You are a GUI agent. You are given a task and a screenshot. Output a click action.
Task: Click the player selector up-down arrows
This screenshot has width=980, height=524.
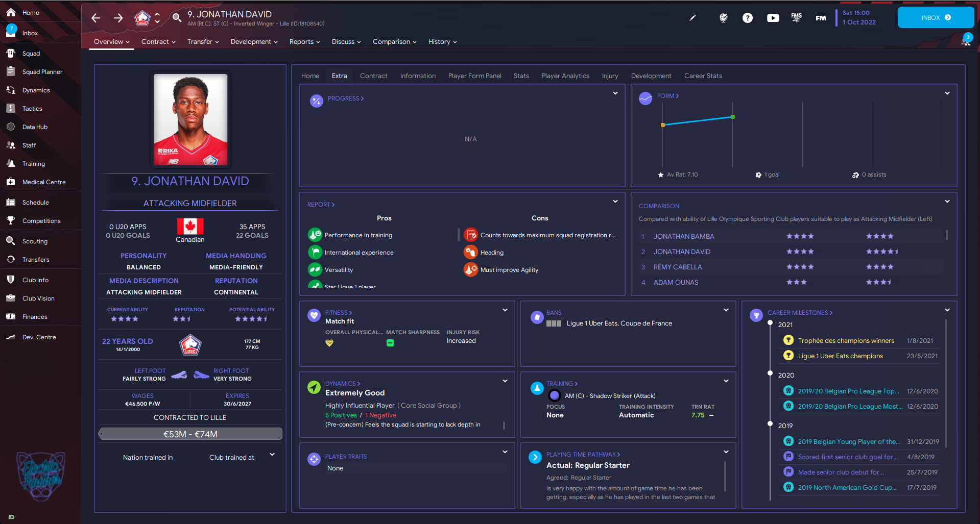coord(157,18)
